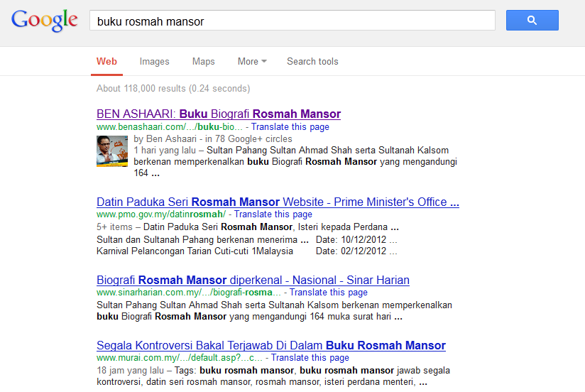The image size is (585, 392).
Task: Click 'About 118,000 results' stats text
Action: pos(173,89)
